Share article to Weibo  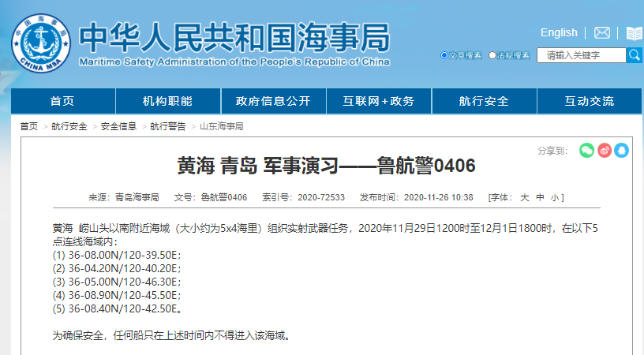(605, 151)
